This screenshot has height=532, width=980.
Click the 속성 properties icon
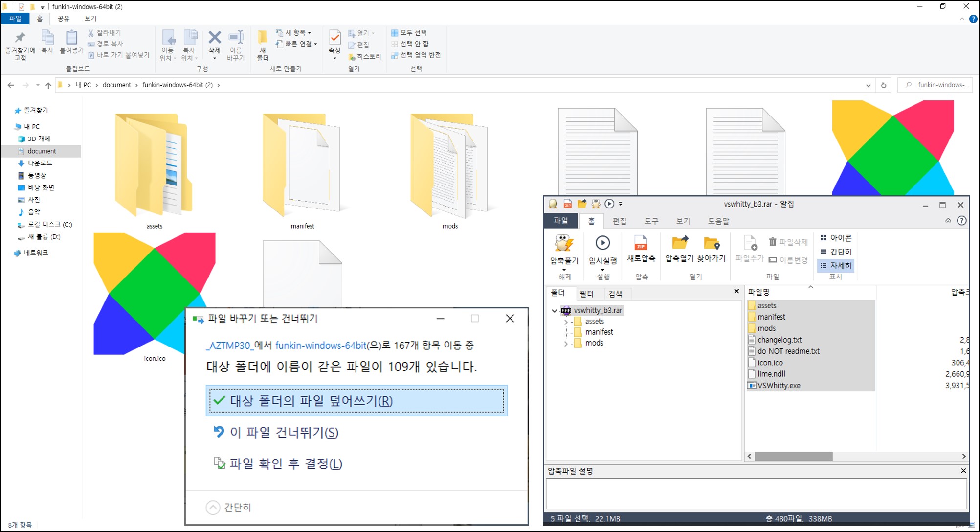click(334, 38)
